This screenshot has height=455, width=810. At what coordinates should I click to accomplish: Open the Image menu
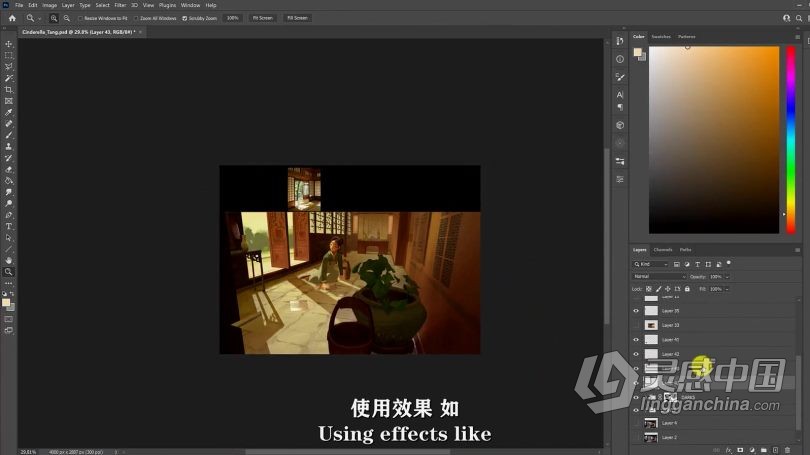point(49,5)
